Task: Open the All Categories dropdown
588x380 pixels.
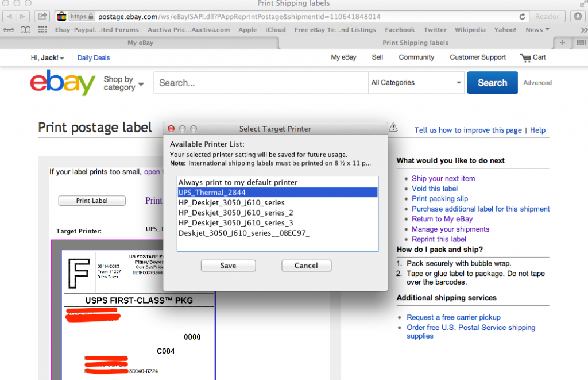Action: point(416,83)
